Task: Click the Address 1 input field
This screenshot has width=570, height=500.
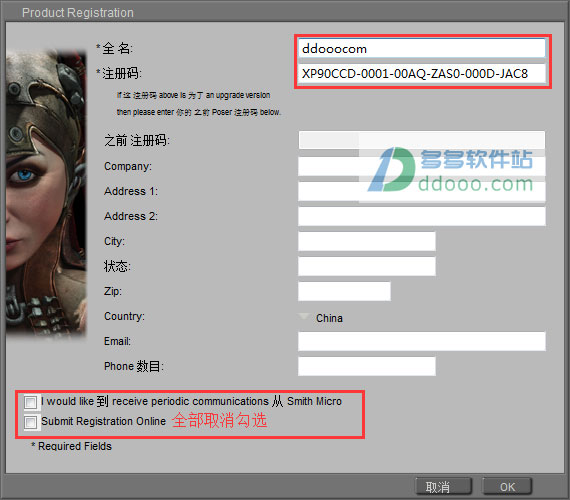Action: click(x=422, y=191)
